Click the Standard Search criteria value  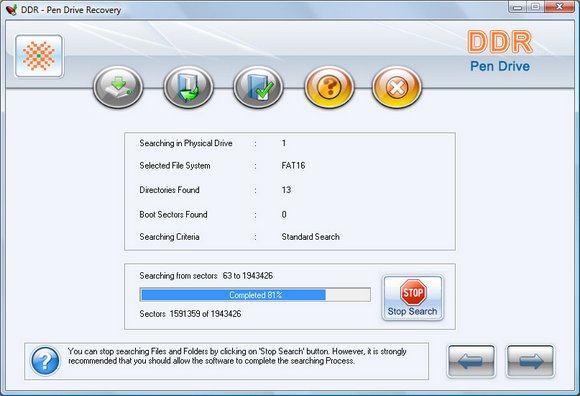tap(311, 237)
